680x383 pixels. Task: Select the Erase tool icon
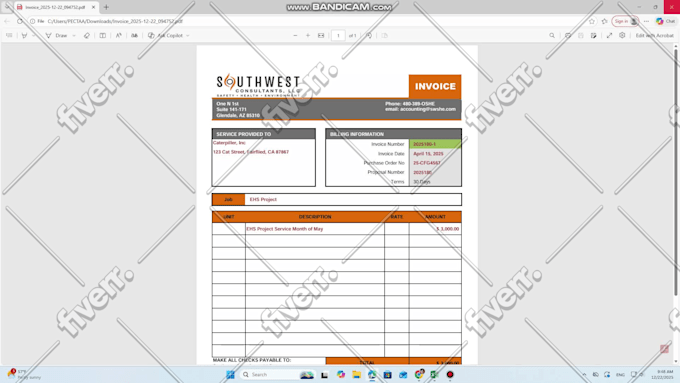click(87, 36)
